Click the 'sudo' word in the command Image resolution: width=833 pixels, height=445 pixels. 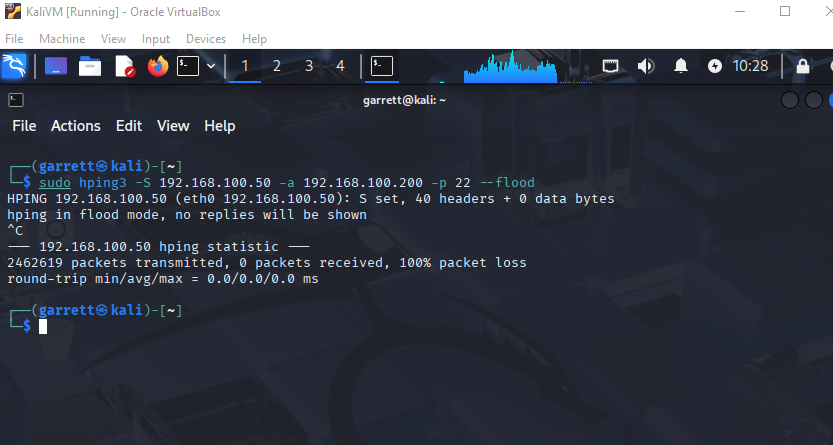click(x=55, y=183)
